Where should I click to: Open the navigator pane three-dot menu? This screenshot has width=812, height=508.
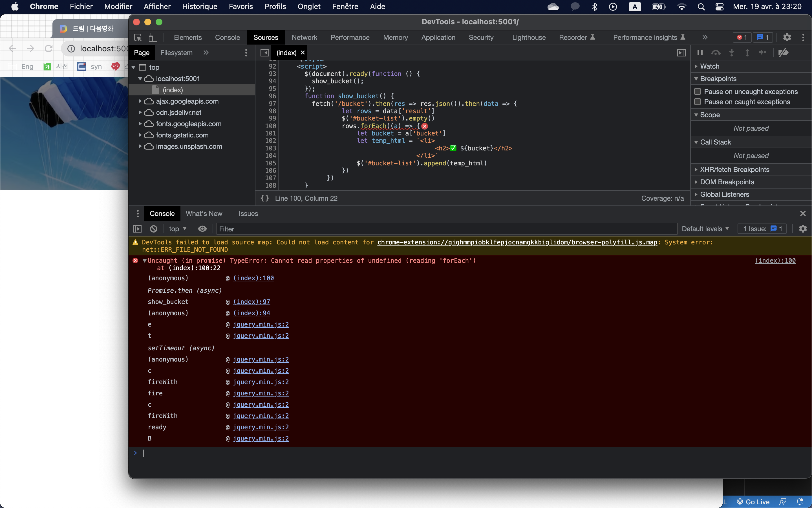pos(246,52)
